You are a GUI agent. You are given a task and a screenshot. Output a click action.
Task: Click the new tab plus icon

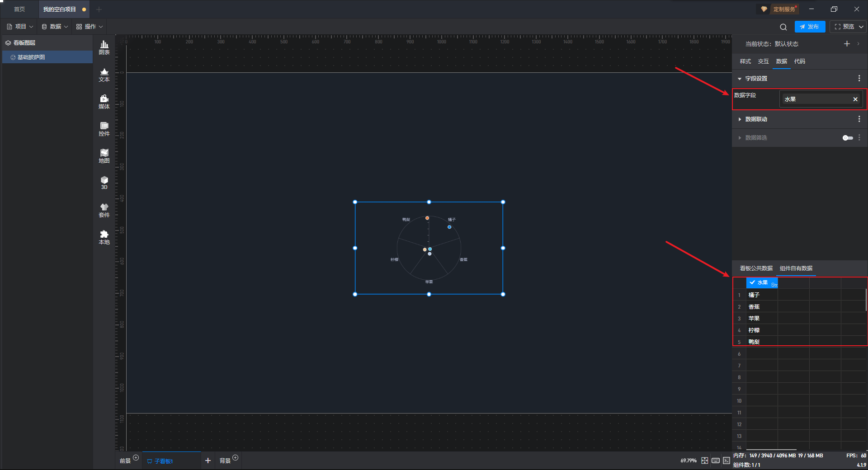point(99,9)
